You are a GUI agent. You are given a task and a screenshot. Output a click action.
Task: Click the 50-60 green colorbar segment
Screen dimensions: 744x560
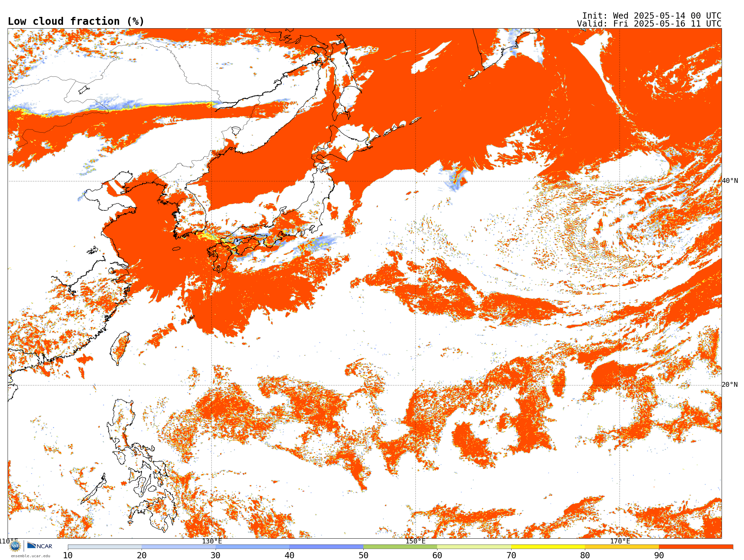click(x=400, y=547)
